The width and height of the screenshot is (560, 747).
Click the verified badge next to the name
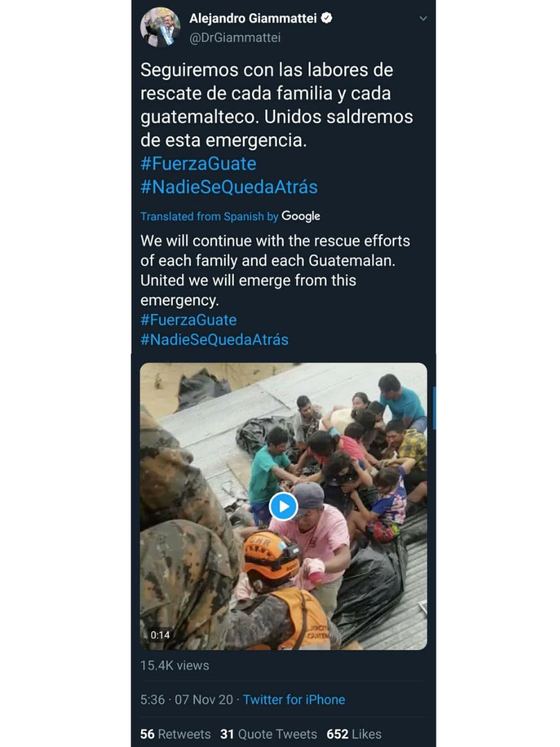[x=327, y=18]
